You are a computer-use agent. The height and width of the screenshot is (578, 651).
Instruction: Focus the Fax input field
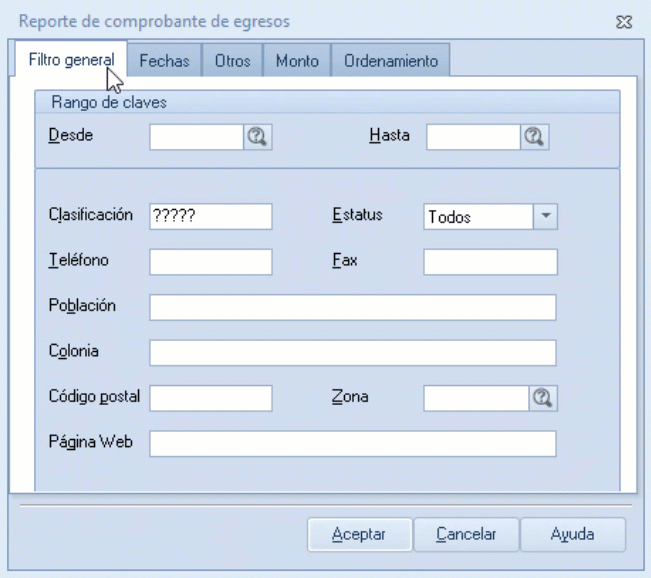tap(489, 261)
